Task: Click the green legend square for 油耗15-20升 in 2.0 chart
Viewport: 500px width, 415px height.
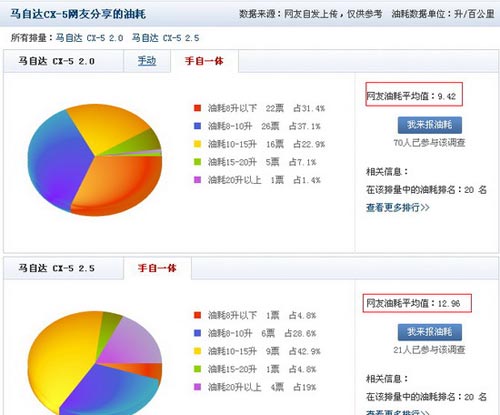Action: point(197,162)
